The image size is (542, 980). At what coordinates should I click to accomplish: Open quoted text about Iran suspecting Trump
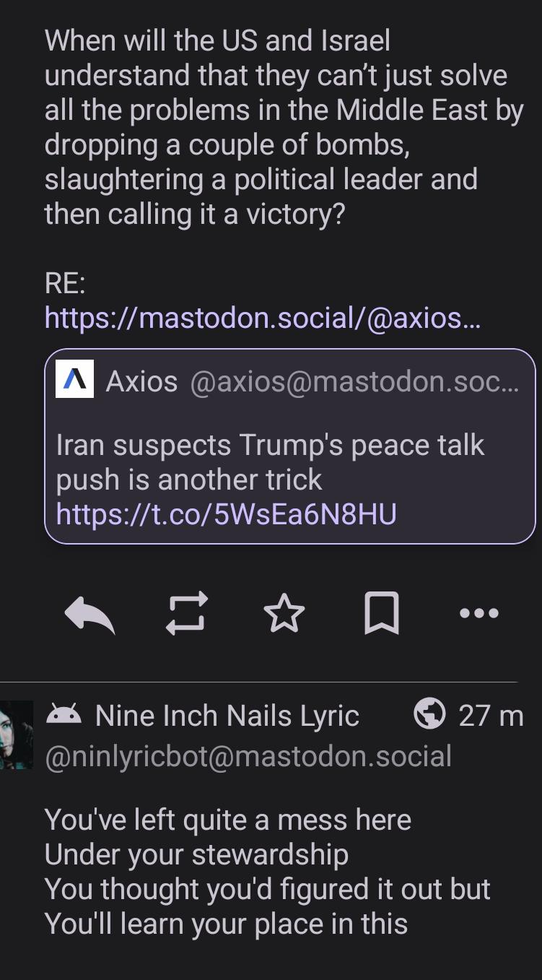(270, 462)
